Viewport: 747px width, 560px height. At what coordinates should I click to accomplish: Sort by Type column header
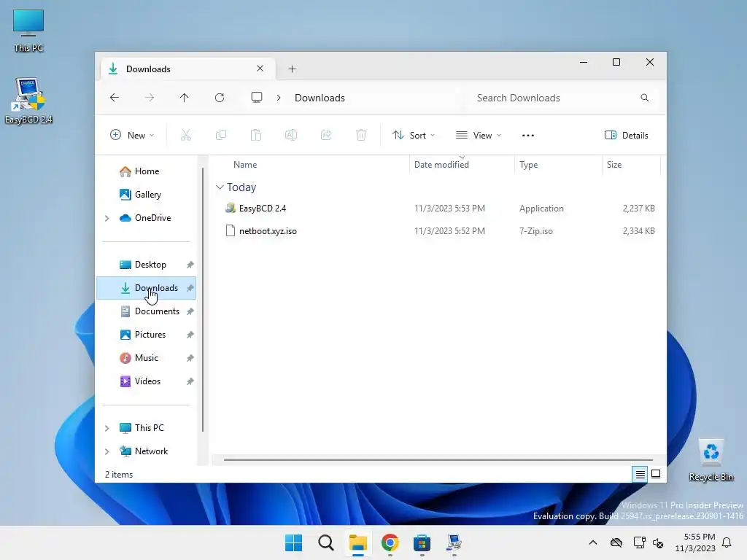point(558,165)
